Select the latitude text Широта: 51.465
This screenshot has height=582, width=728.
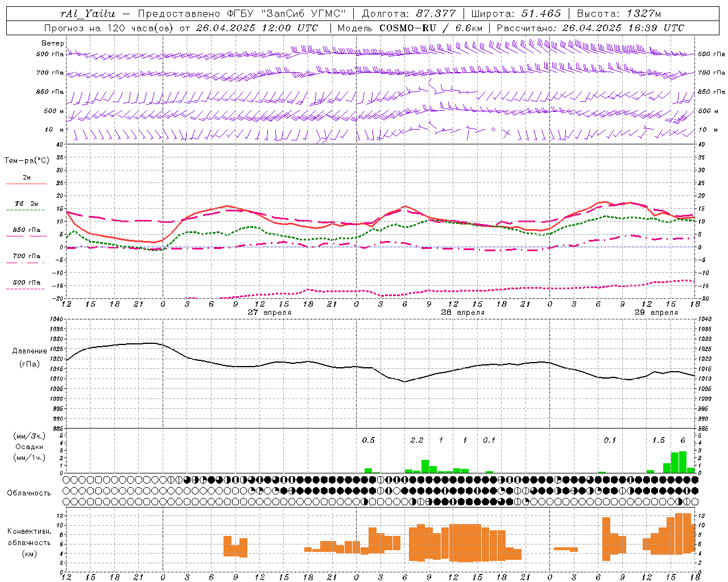pos(516,14)
